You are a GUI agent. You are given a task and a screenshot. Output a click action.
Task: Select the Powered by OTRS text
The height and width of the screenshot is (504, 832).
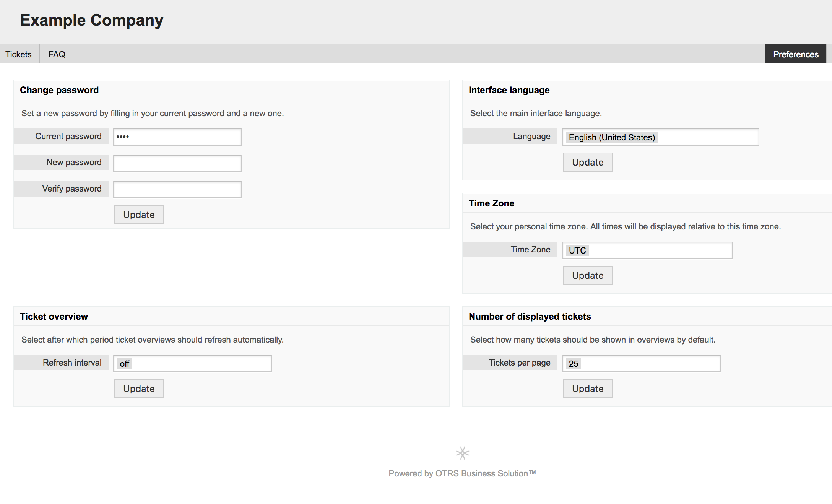pos(462,473)
